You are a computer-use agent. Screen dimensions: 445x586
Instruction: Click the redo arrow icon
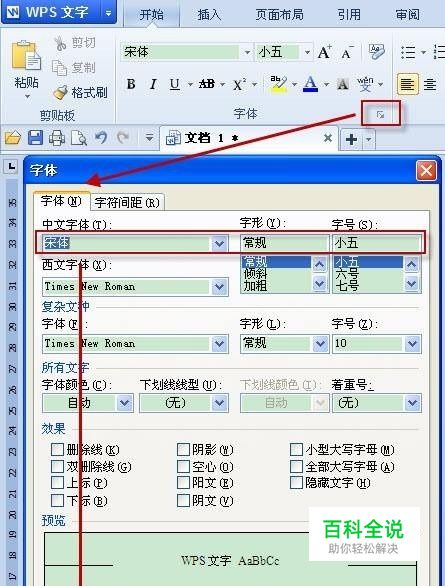click(x=123, y=138)
